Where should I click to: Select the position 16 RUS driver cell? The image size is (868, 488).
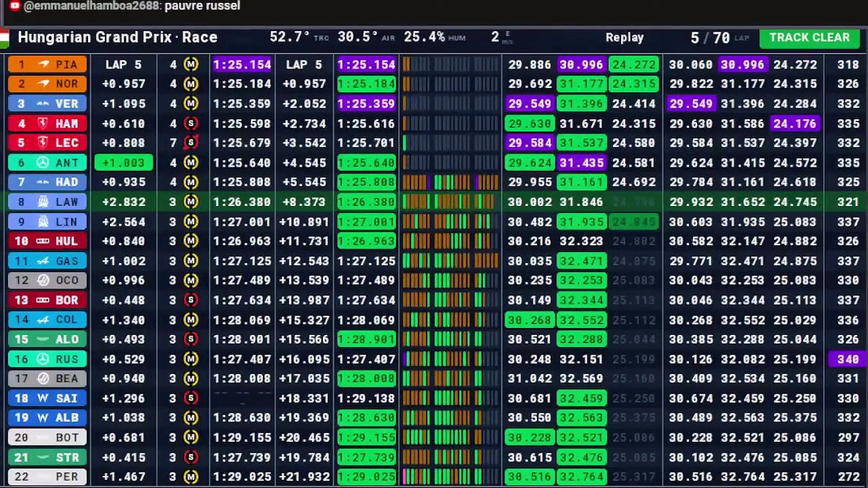tap(47, 359)
